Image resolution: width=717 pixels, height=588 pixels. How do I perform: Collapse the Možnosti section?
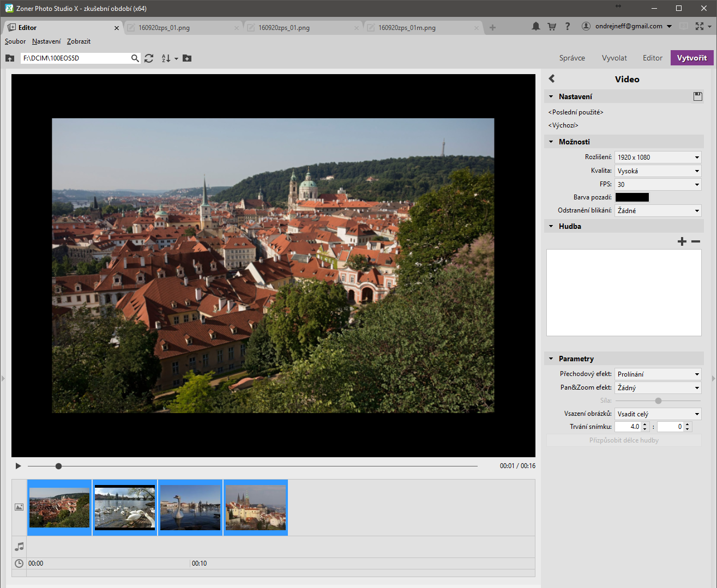coord(551,142)
